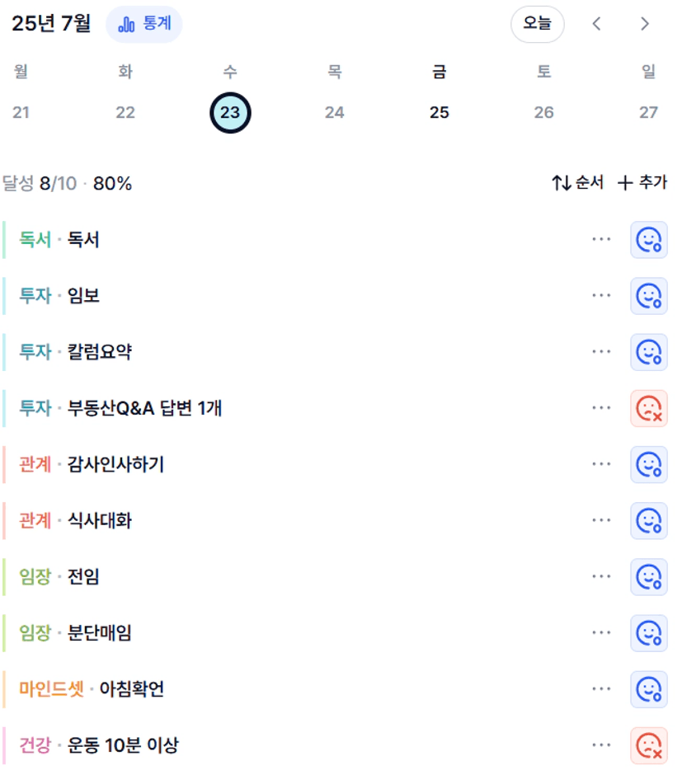Open the three-dot menu for 칼럼요약
682x784 pixels.
click(601, 351)
